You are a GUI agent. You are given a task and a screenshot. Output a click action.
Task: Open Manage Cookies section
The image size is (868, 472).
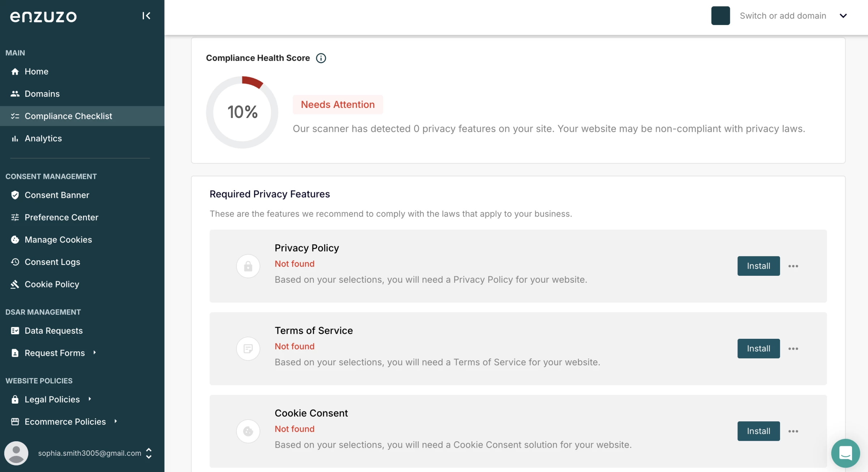[58, 240]
